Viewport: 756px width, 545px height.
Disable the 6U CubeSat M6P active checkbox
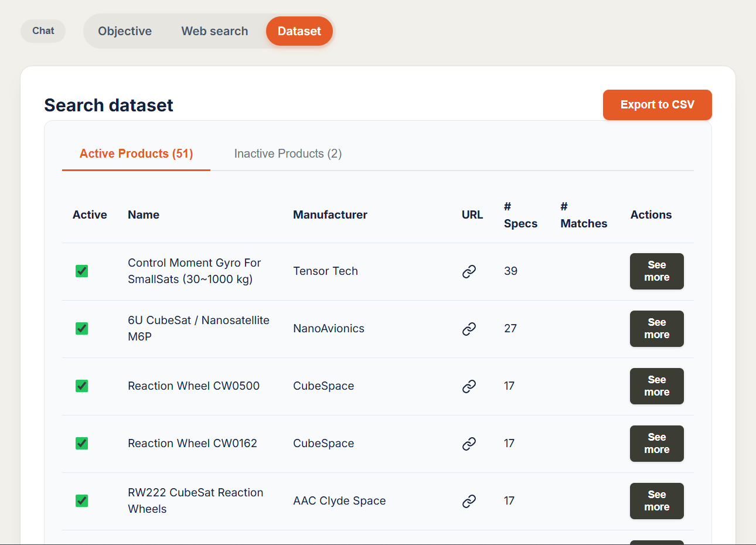[x=81, y=328]
